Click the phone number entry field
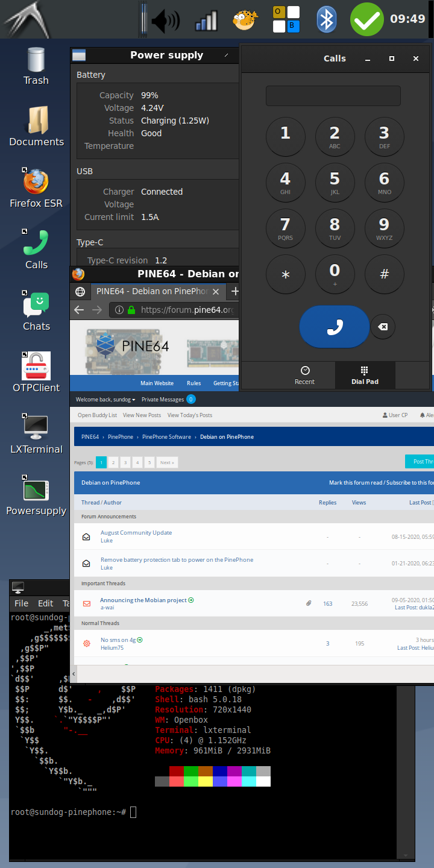The width and height of the screenshot is (434, 868). 333,96
